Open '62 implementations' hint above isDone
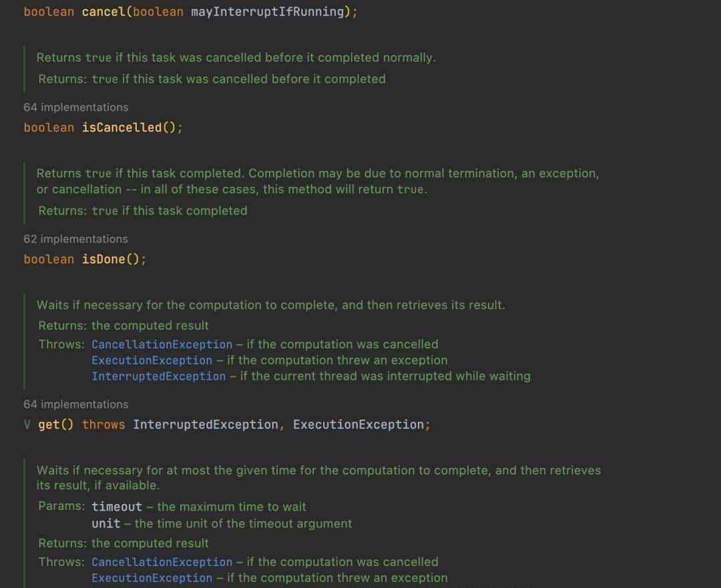This screenshot has width=721, height=588. click(x=75, y=239)
